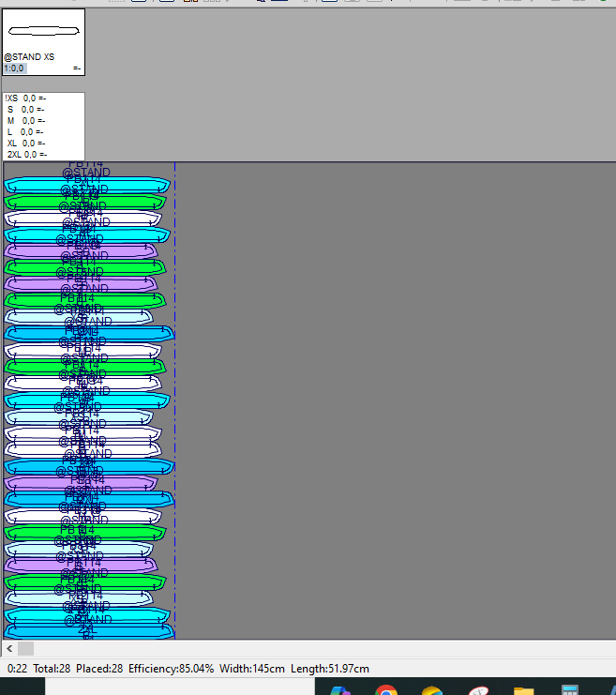Screen dimensions: 616x695
Task: Select the S size row
Action: 25,109
